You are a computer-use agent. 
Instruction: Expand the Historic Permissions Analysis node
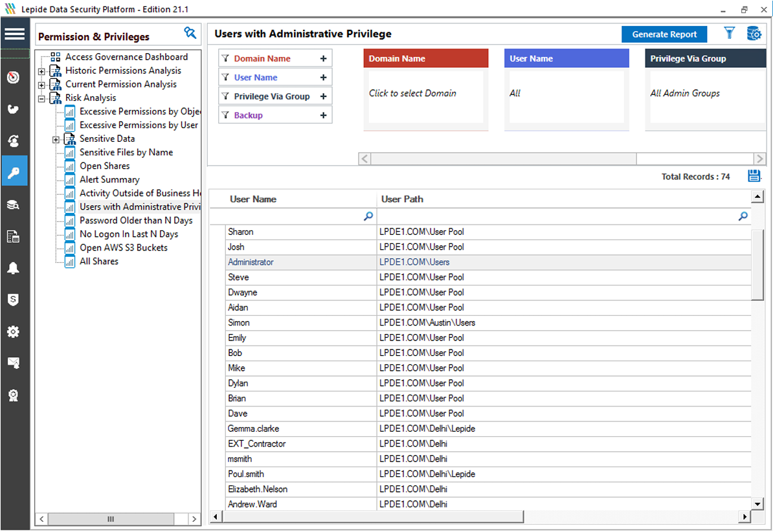pyautogui.click(x=41, y=71)
